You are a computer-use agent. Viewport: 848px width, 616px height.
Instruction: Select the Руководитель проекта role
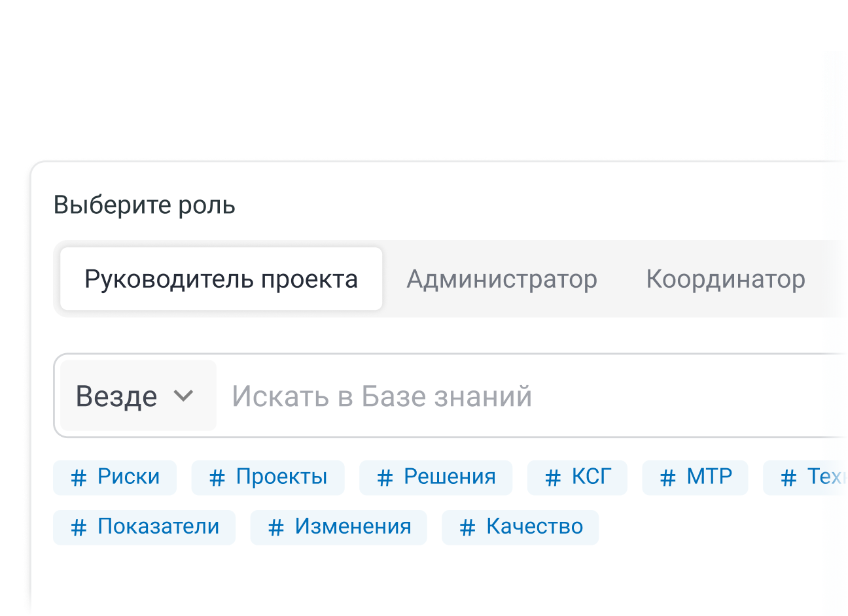click(x=221, y=279)
